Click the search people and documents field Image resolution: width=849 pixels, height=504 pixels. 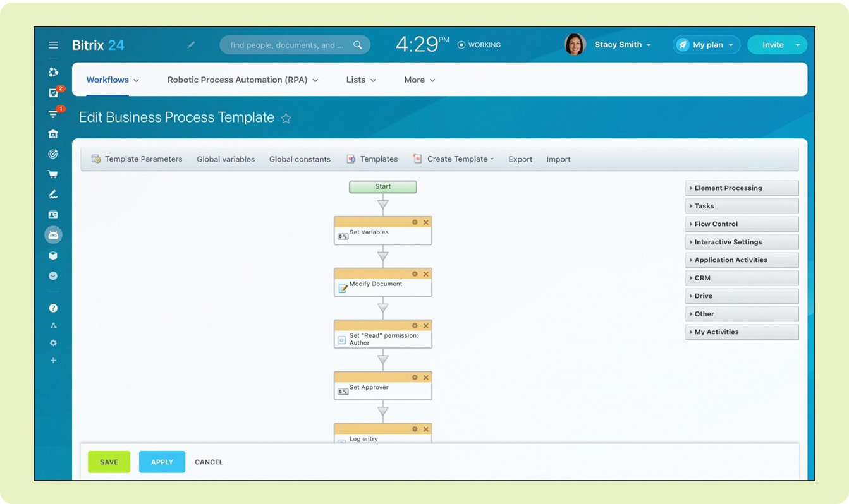coord(288,45)
